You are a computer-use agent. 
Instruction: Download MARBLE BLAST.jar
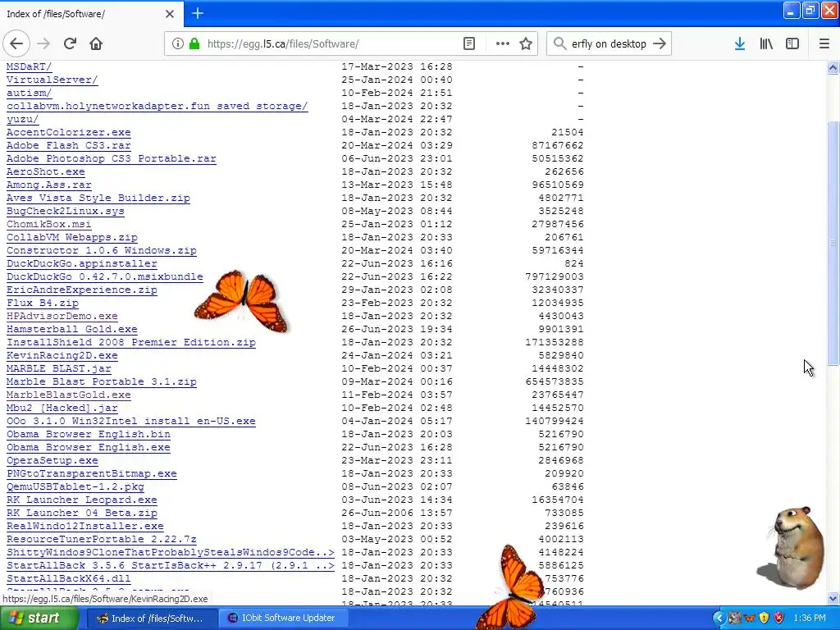click(x=59, y=368)
